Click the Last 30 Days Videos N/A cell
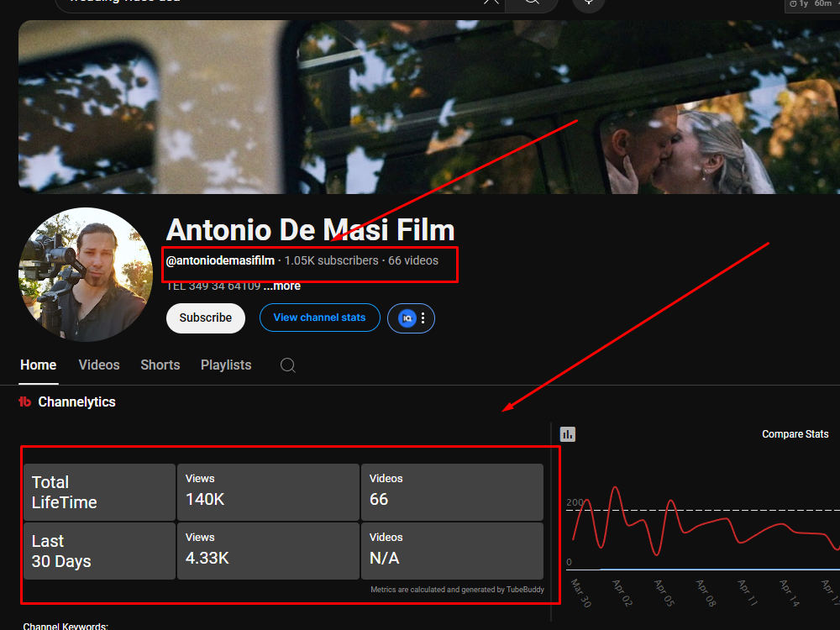 point(452,551)
